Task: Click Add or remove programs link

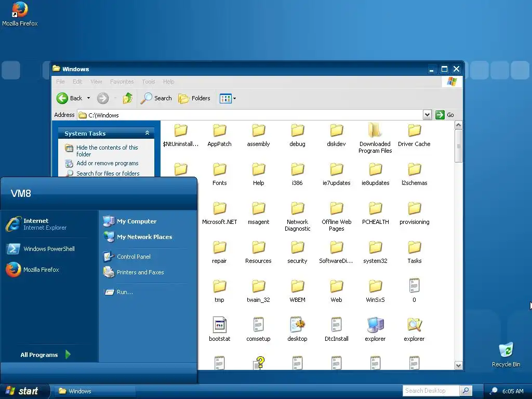Action: click(107, 163)
